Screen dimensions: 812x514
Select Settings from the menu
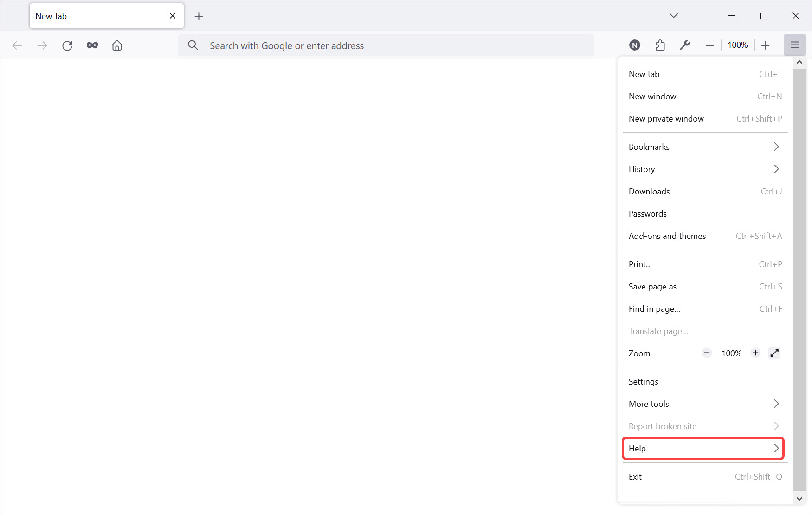643,381
